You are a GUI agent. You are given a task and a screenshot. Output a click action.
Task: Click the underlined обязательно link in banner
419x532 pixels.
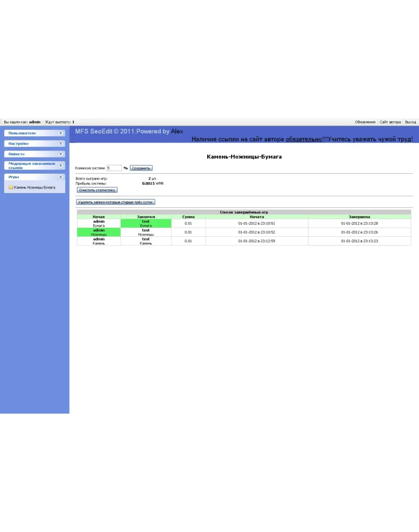303,139
